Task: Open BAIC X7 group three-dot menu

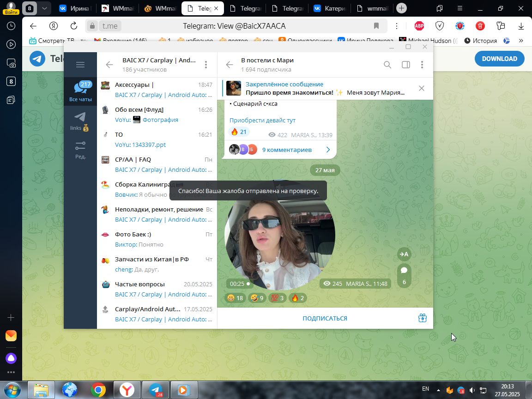Action: [206, 65]
